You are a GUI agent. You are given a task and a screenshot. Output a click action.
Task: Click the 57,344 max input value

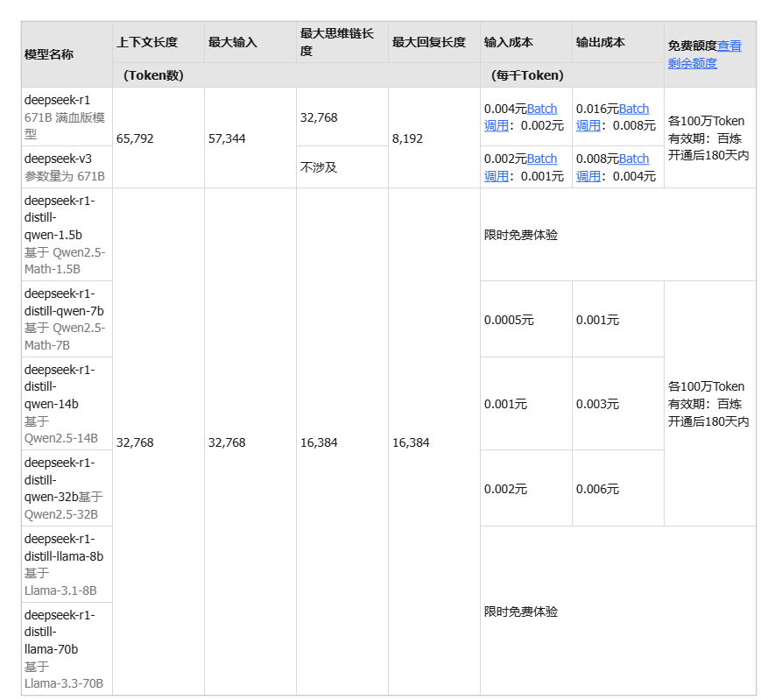(x=227, y=138)
